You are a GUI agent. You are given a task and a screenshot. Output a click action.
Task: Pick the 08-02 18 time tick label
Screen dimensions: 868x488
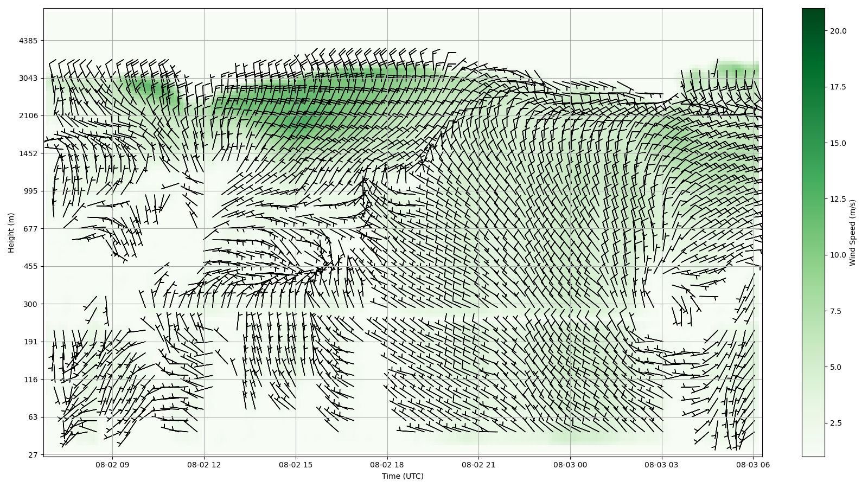pyautogui.click(x=387, y=465)
